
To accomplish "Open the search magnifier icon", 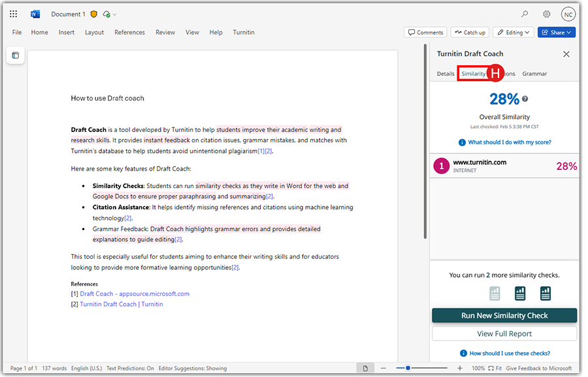I will pyautogui.click(x=525, y=14).
